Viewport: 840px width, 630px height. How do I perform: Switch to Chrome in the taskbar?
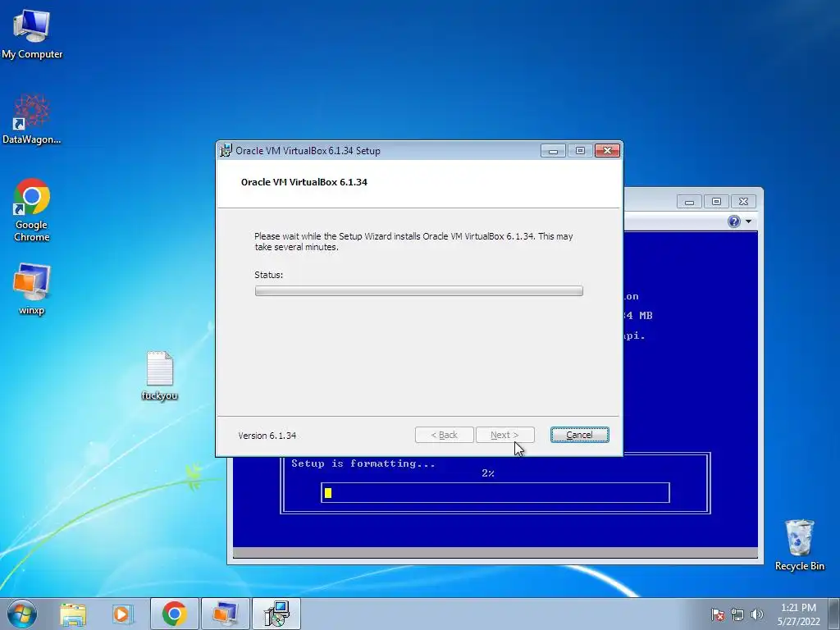tap(174, 614)
